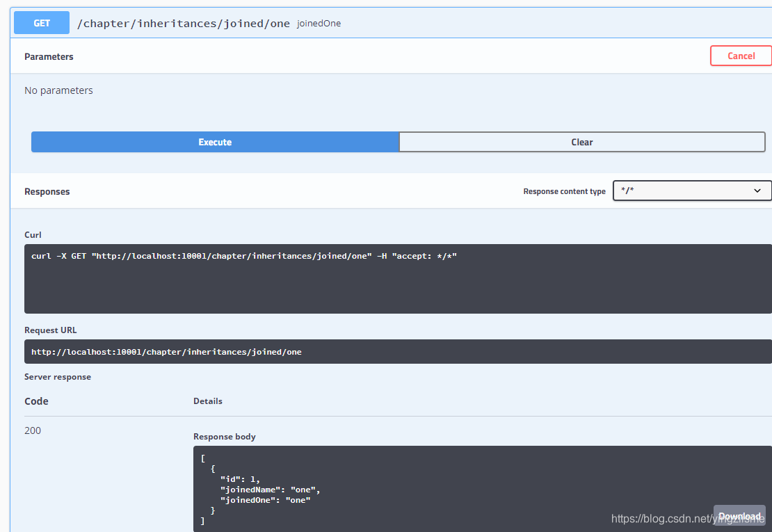Download the response body

pyautogui.click(x=739, y=516)
